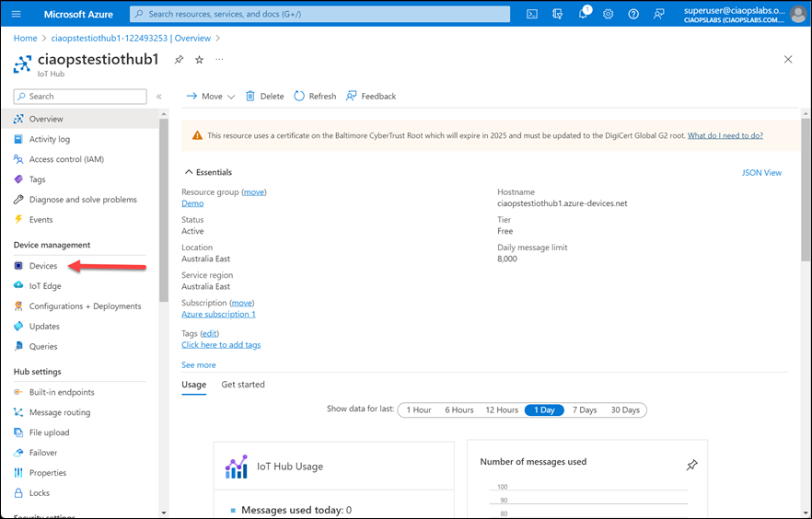The width and height of the screenshot is (812, 519).
Task: Click the Refresh button
Action: (x=315, y=96)
